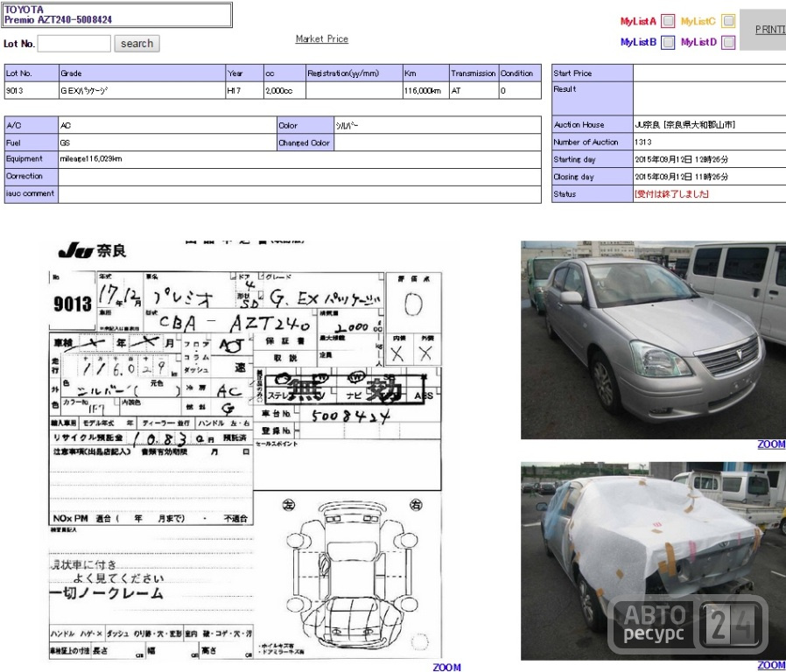Open the covered rear car photo
The width and height of the screenshot is (786, 672).
coord(653,561)
